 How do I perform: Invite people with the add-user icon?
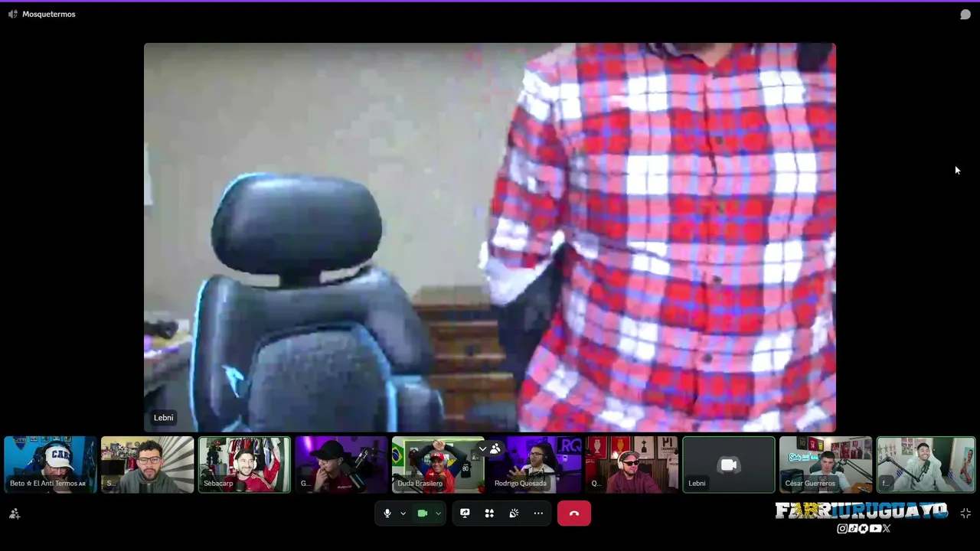tap(14, 514)
